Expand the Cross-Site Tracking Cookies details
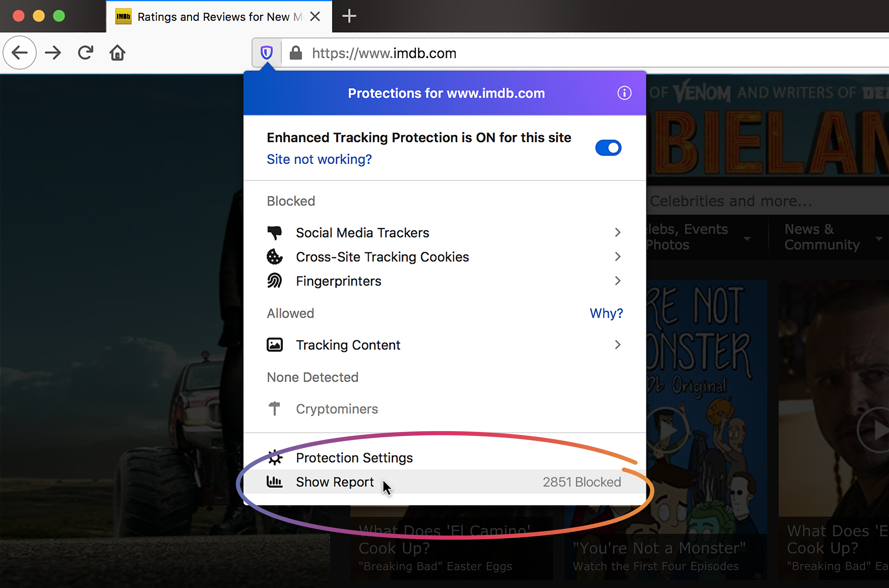 click(617, 257)
